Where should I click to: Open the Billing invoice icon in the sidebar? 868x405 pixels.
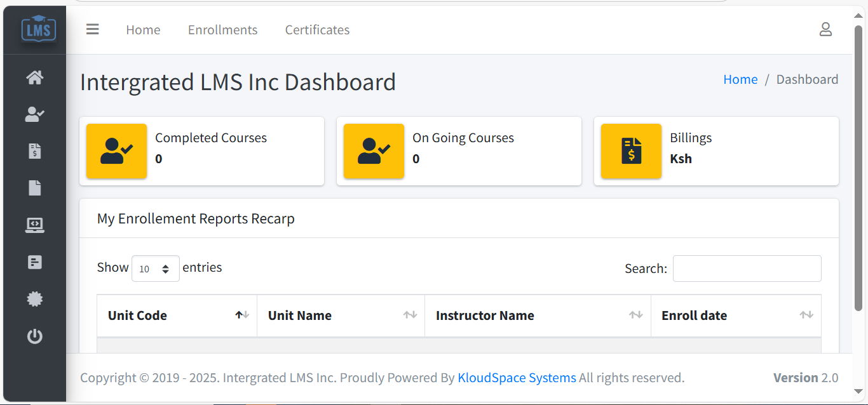(34, 151)
